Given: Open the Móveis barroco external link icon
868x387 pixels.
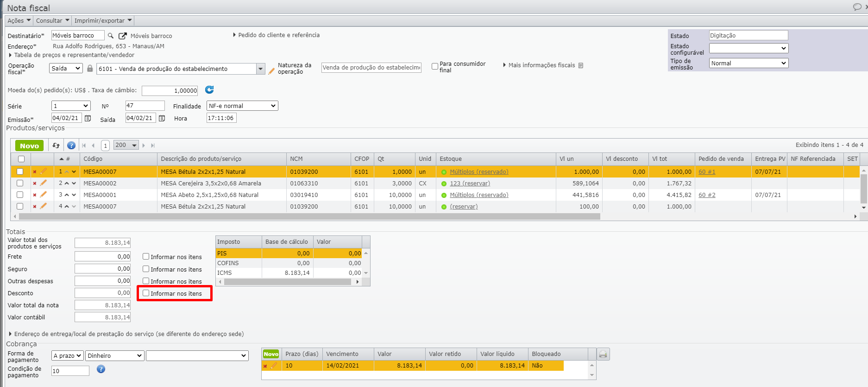Looking at the screenshot, I should click(123, 36).
